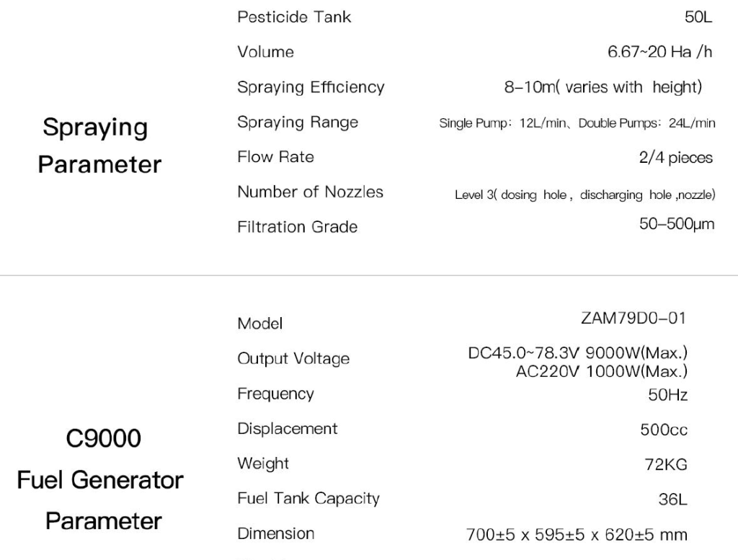Click the Filtration Grade label
This screenshot has width=738, height=560.
coord(297,227)
